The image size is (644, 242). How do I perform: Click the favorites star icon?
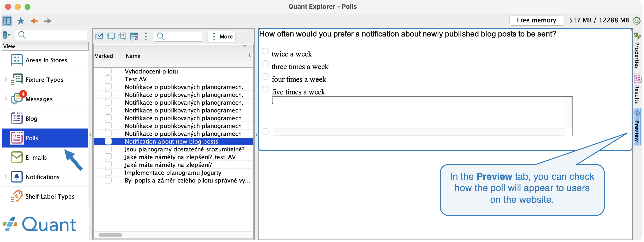pyautogui.click(x=21, y=21)
